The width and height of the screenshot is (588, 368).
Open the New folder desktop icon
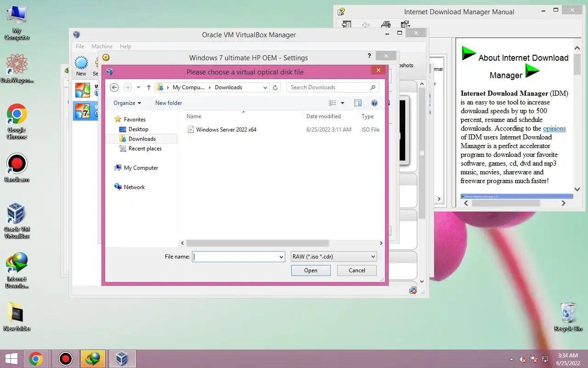click(x=17, y=316)
